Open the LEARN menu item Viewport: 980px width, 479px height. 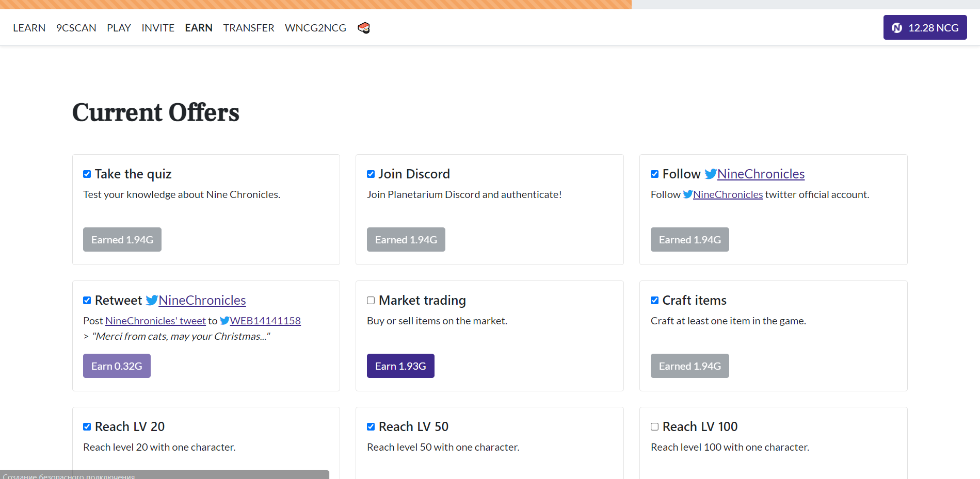click(x=29, y=28)
